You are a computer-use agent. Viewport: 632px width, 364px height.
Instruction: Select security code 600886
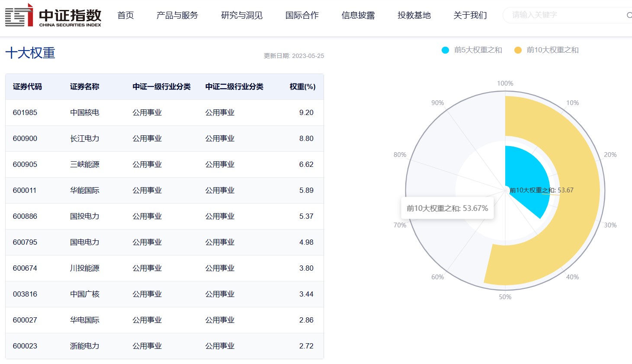[x=25, y=217]
